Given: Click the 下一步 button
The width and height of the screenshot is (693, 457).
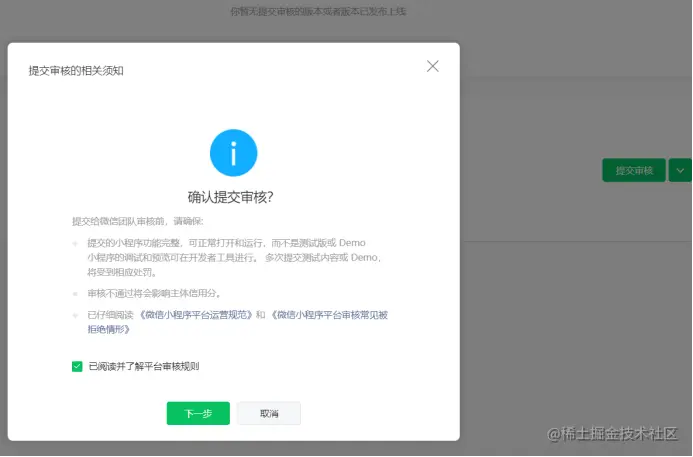Looking at the screenshot, I should click(x=198, y=413).
